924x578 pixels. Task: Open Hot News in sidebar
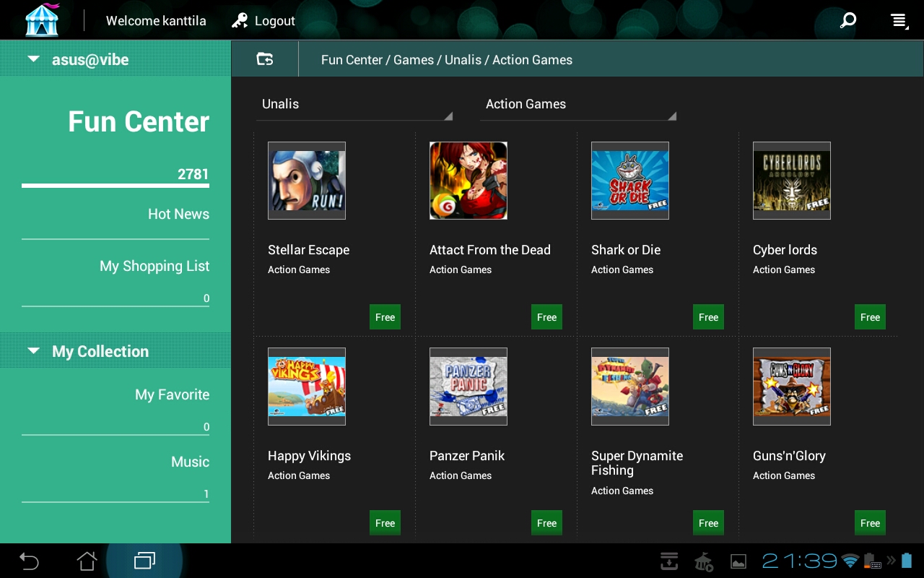pyautogui.click(x=178, y=214)
